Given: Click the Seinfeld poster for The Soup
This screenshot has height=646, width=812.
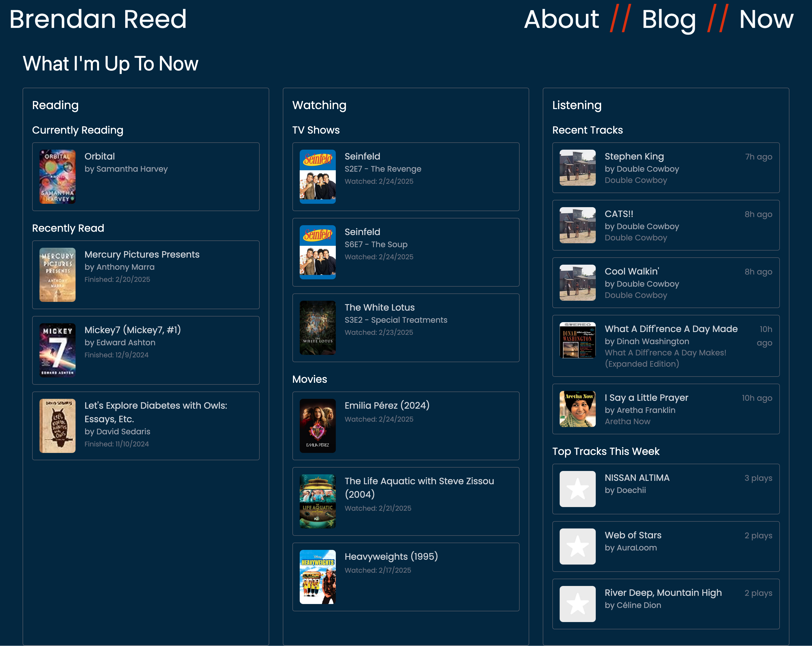Looking at the screenshot, I should (317, 252).
